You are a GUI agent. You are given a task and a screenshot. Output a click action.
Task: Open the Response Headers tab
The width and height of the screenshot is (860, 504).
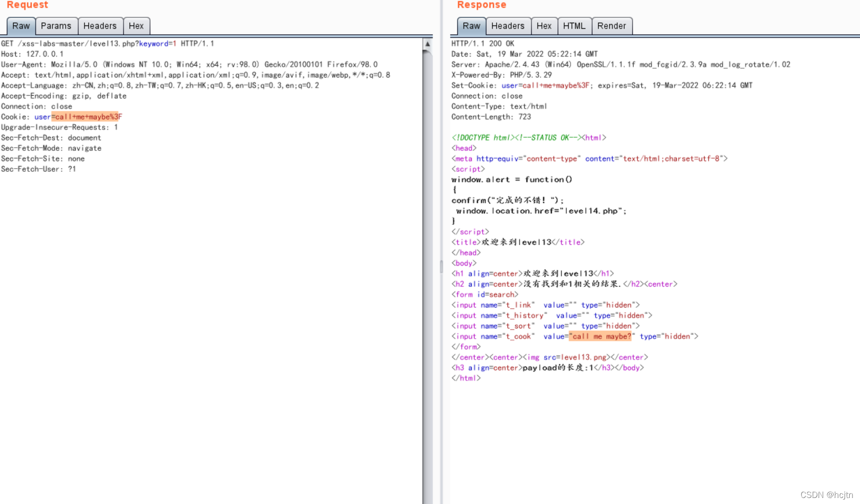[508, 26]
